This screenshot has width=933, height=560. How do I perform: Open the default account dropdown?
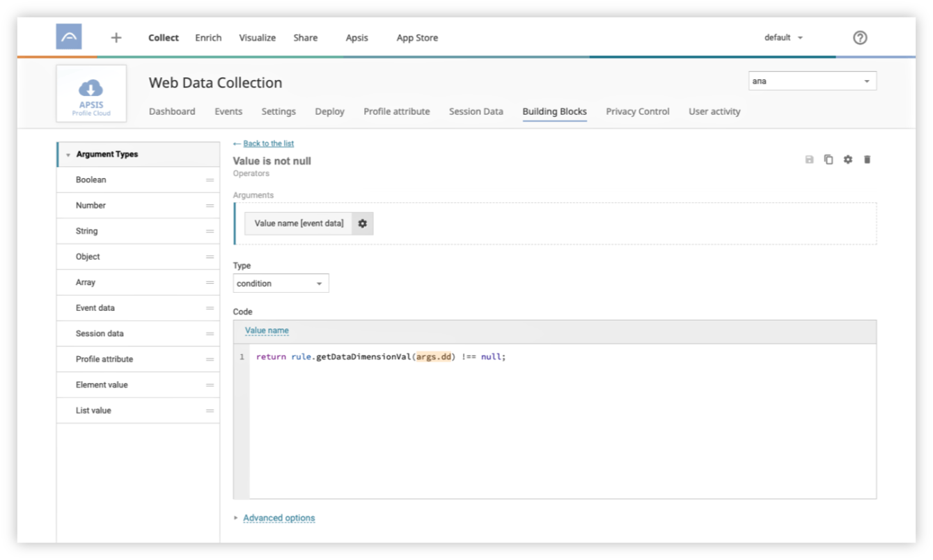(783, 38)
